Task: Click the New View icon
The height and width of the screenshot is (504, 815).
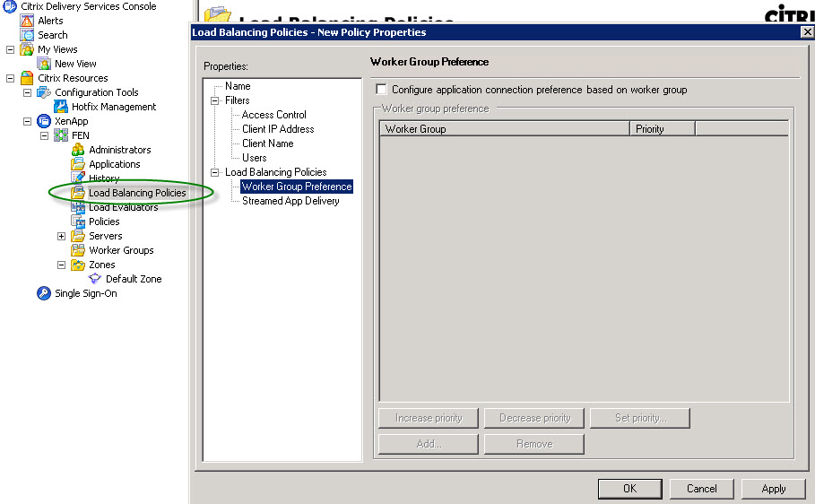Action: (x=44, y=64)
